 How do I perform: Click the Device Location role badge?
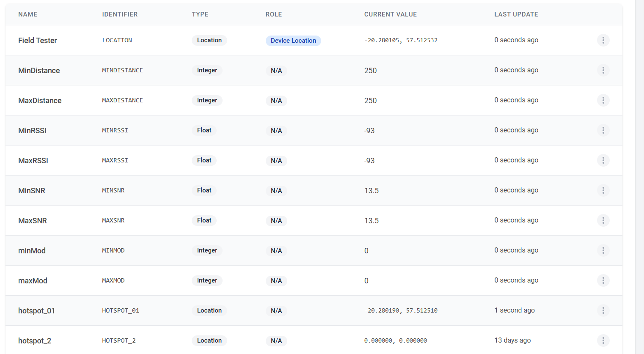coord(293,41)
